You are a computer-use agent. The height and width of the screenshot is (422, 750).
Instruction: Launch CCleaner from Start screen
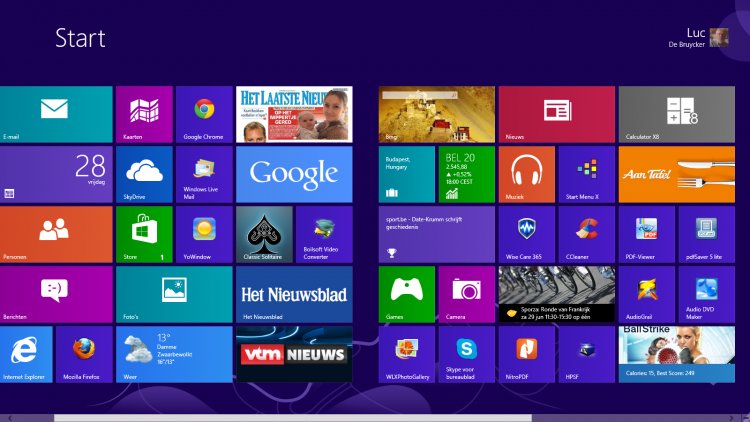tap(586, 234)
